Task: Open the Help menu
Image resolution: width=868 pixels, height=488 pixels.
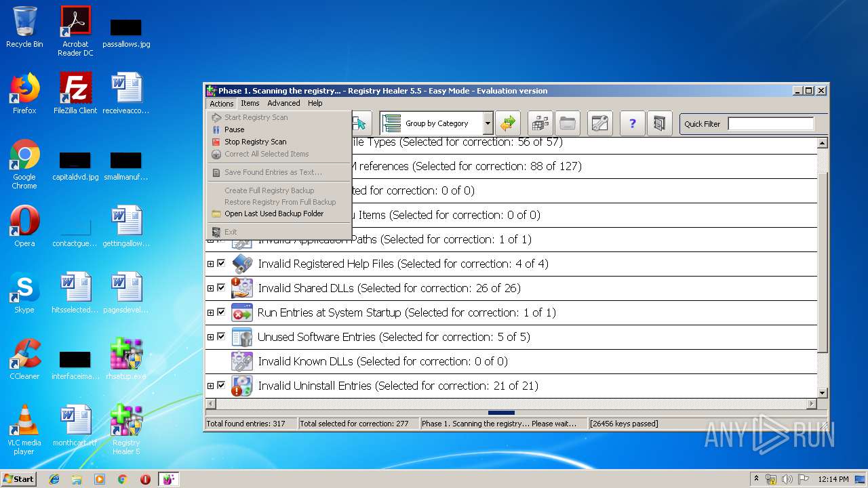Action: [315, 103]
